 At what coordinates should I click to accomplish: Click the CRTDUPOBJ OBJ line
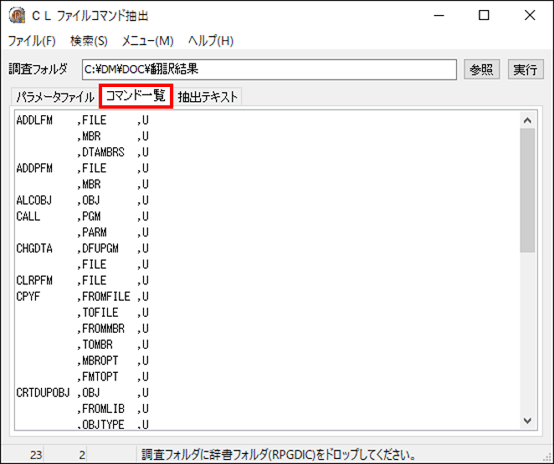coord(82,393)
